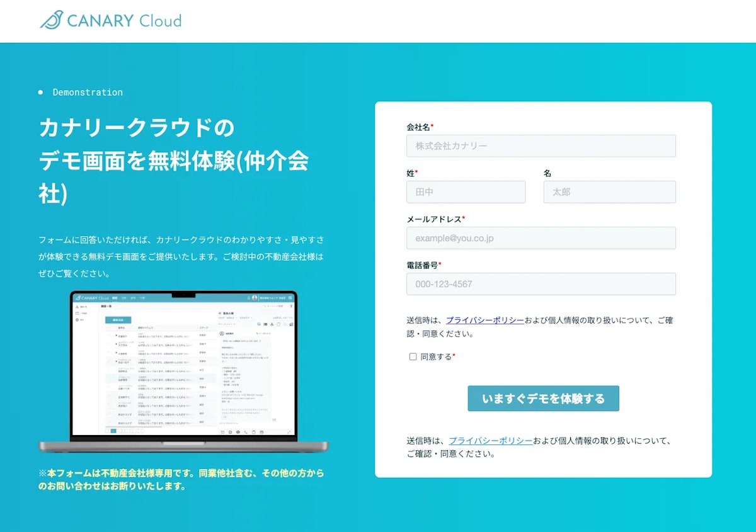Click the yellow ※本フォームは不動産会社様専用です notice
The image size is (756, 532).
[181, 479]
